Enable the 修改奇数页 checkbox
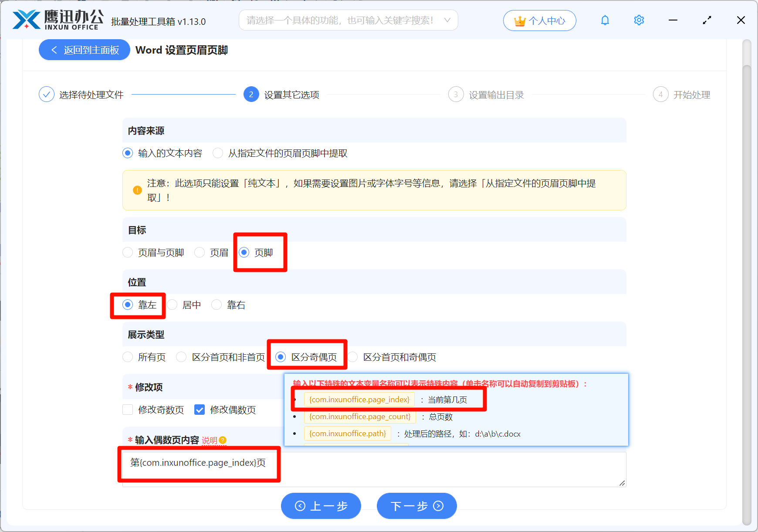 click(127, 410)
